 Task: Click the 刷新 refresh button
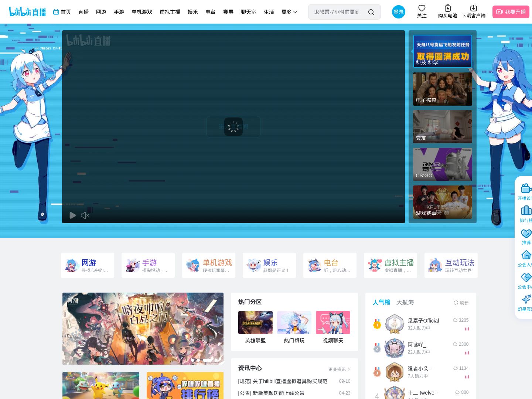pos(461,303)
